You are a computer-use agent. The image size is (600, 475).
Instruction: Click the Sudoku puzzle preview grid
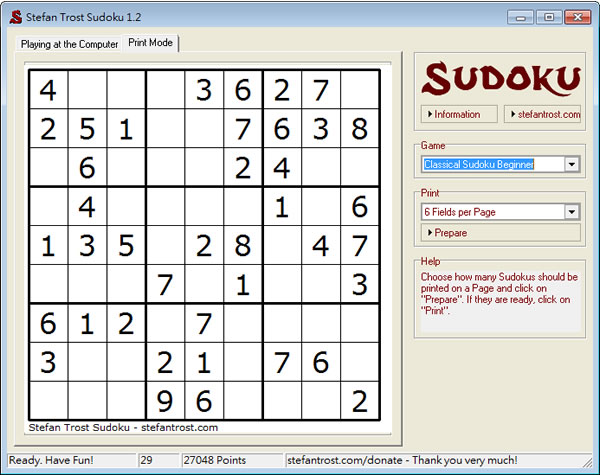point(204,245)
